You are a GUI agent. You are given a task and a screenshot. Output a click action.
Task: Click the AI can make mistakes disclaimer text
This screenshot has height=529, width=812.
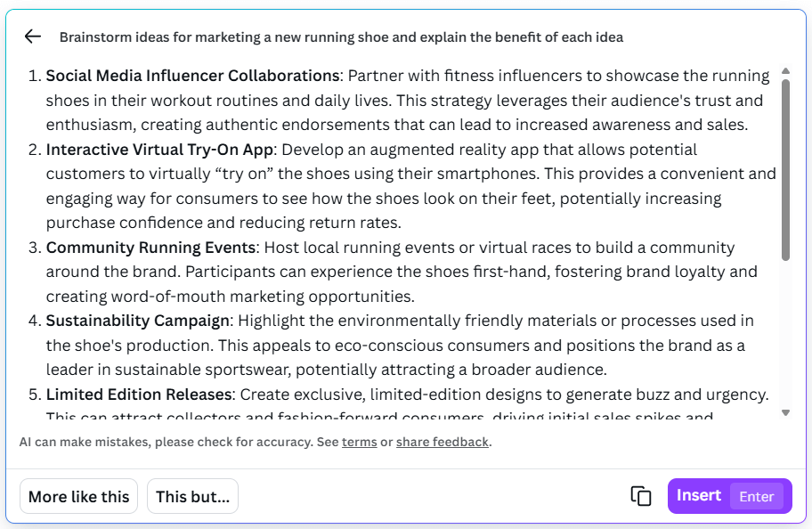(256, 442)
